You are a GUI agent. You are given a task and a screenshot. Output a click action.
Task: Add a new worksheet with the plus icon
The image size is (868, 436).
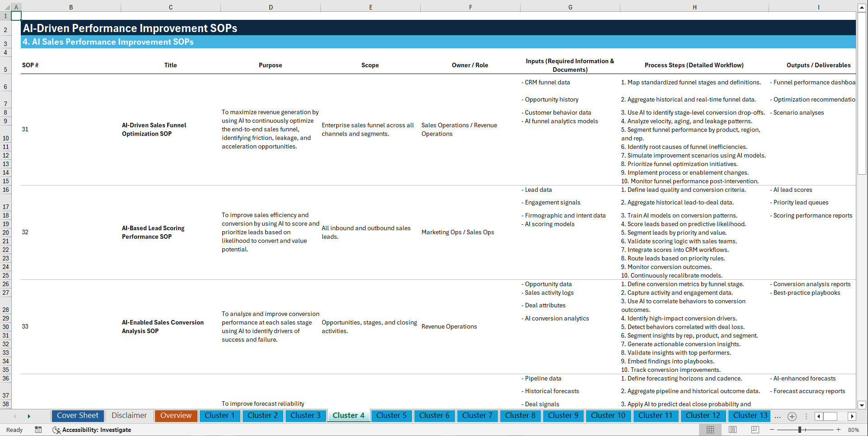(x=792, y=416)
